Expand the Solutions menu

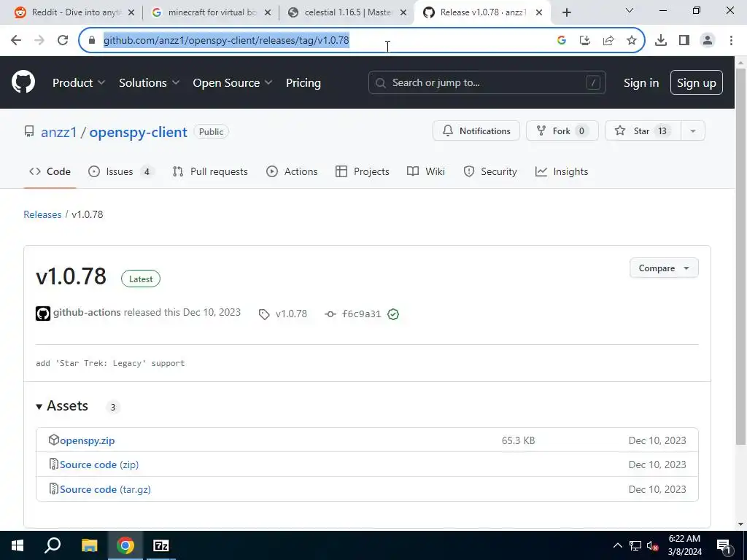point(149,83)
